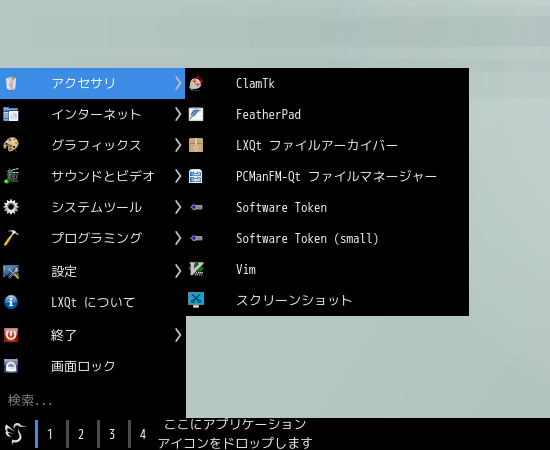Launch LXQt ファイルアーカイバー
This screenshot has height=450, width=550.
(327, 145)
